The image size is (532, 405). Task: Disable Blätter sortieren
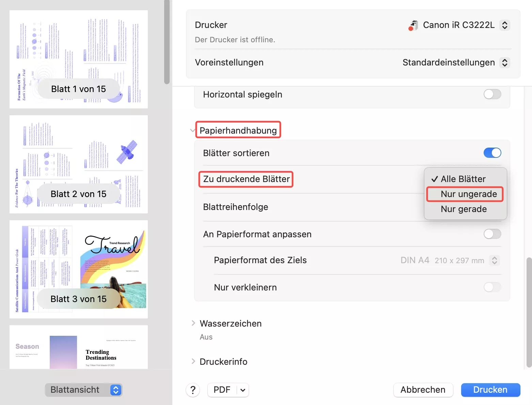[x=492, y=153]
